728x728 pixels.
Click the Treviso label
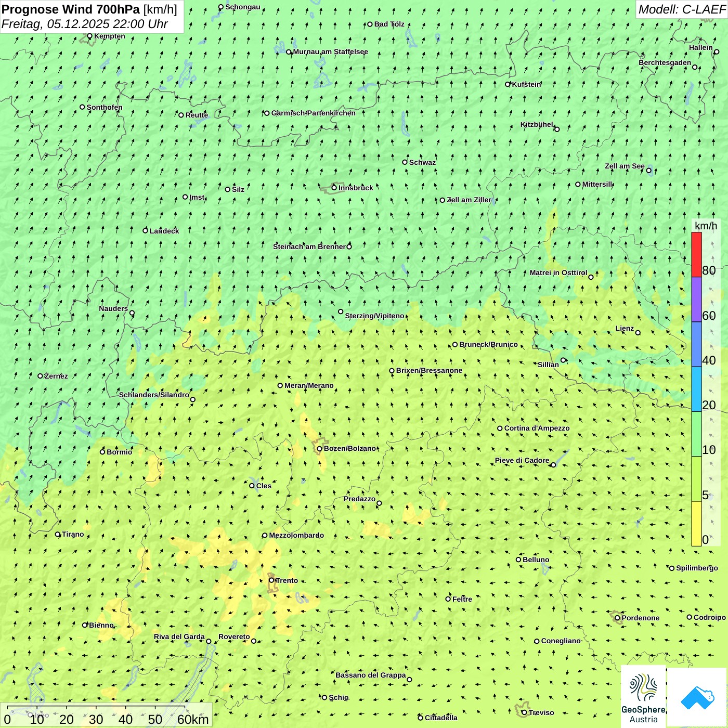pos(541,712)
